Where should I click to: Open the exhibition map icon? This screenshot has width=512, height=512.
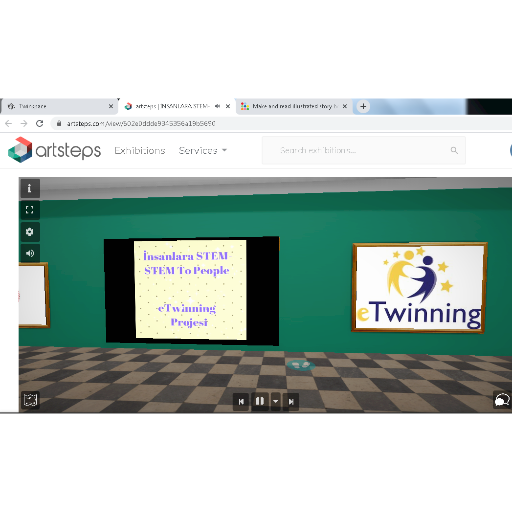(x=30, y=400)
